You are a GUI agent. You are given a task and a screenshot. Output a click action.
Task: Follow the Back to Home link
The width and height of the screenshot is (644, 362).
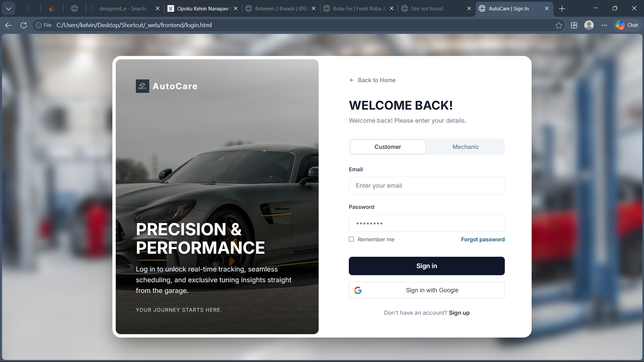(373, 80)
